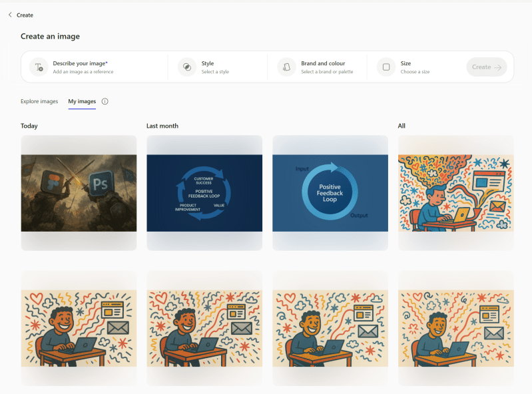Type in the Describe your image field
The height and width of the screenshot is (394, 532).
[x=100, y=67]
